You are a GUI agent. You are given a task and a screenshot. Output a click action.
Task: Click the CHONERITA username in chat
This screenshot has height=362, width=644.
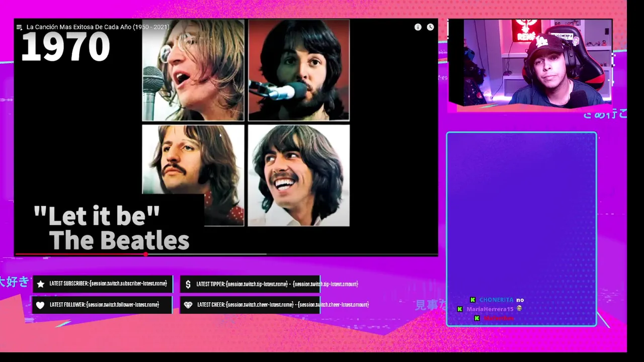tap(497, 300)
